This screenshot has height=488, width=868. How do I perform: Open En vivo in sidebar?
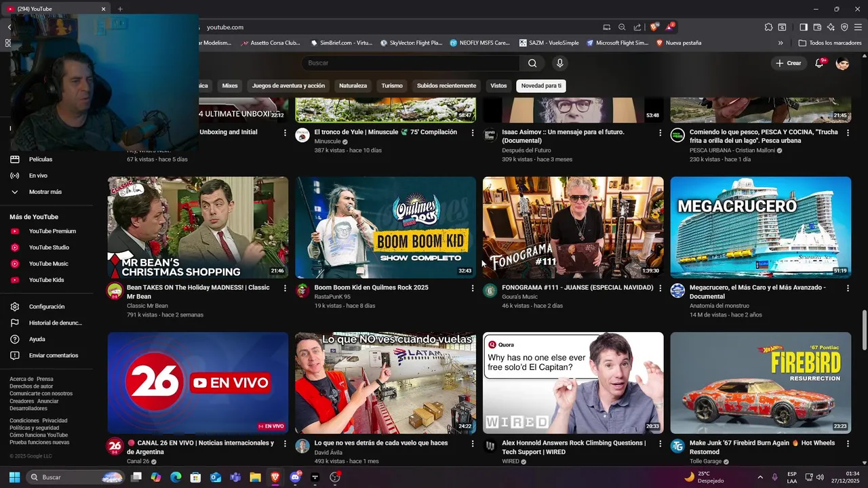tap(47, 176)
